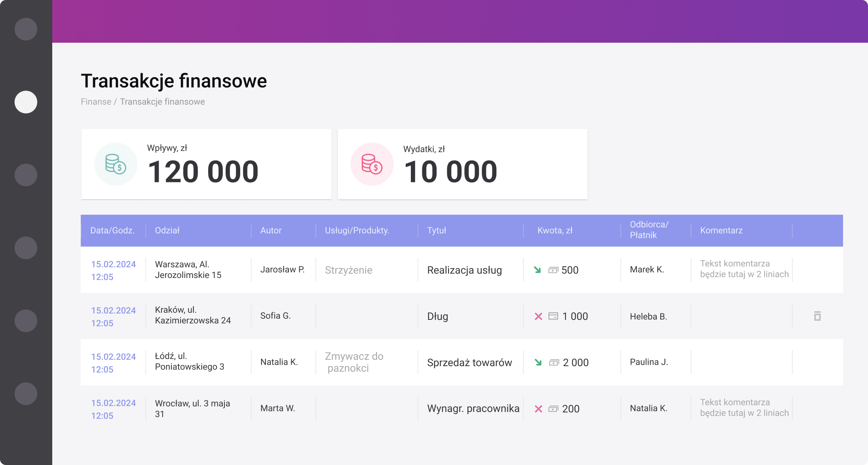
Task: Click the pink cross icon next to 1 000
Action: 538,316
